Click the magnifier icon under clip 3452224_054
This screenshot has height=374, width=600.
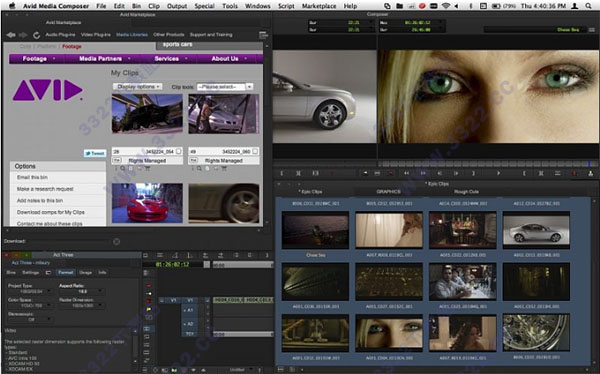(123, 168)
